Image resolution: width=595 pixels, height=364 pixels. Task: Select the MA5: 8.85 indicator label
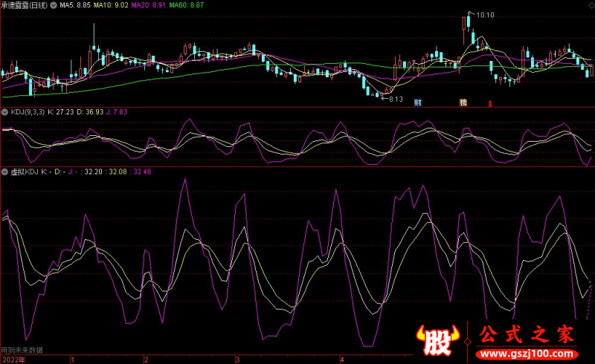point(75,4)
